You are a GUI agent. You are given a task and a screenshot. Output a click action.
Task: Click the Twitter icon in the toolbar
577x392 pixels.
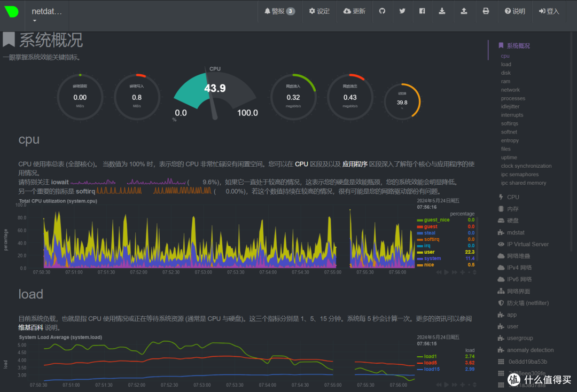click(402, 11)
